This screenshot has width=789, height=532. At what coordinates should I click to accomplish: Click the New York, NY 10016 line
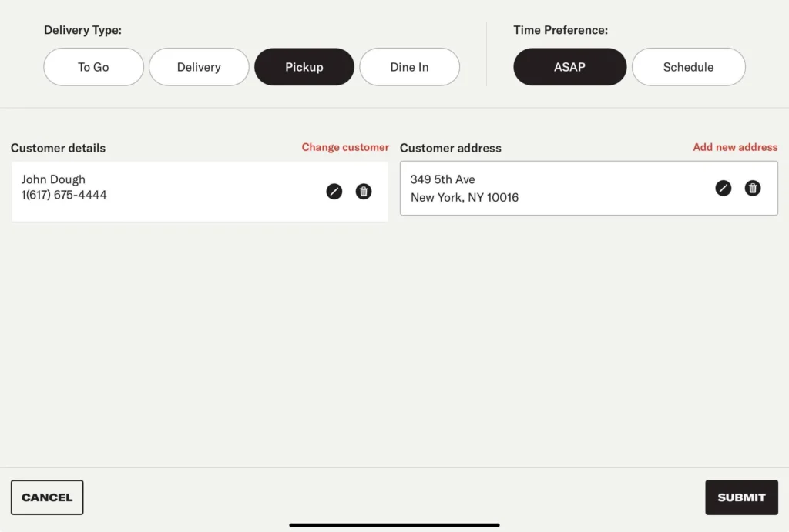(464, 197)
